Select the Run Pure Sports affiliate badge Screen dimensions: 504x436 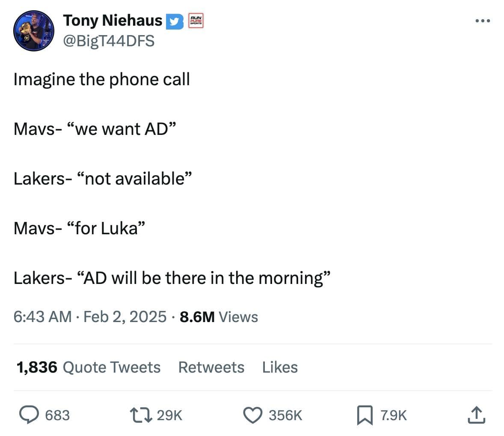tap(196, 21)
